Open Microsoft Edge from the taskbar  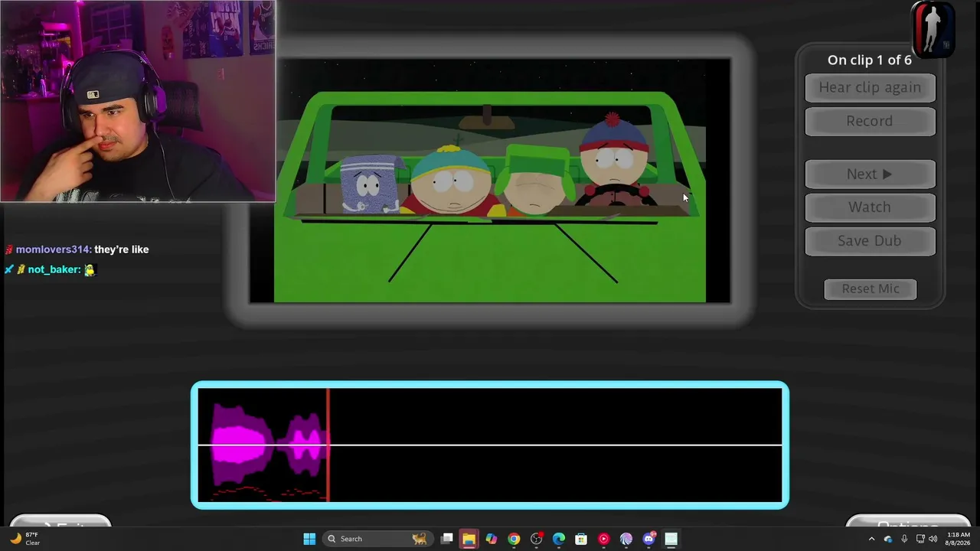pyautogui.click(x=559, y=539)
